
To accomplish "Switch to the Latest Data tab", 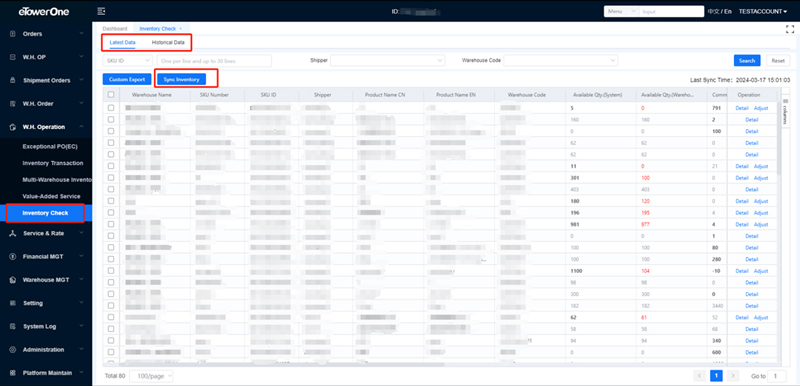I will (122, 42).
